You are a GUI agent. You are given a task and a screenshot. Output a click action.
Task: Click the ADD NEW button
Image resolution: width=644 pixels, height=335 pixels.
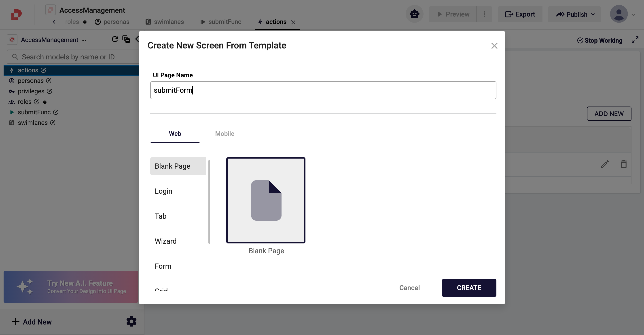[x=609, y=114]
